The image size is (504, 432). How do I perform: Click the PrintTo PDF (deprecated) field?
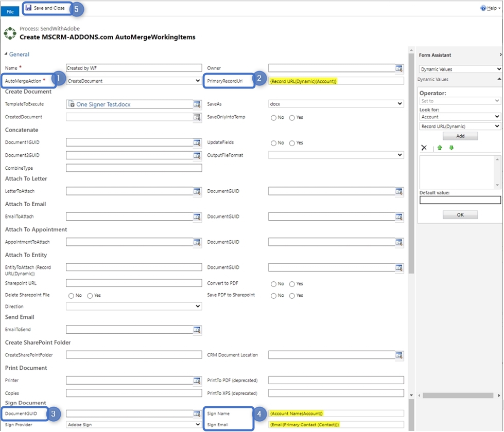336,380
